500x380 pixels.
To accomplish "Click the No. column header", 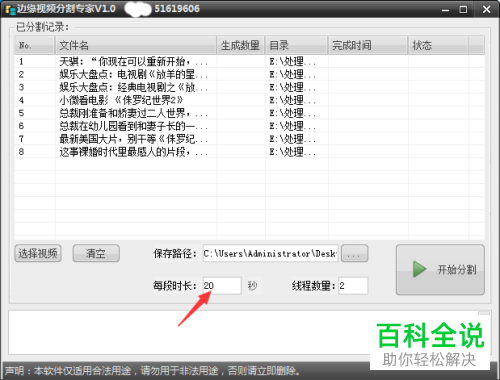I will point(34,45).
